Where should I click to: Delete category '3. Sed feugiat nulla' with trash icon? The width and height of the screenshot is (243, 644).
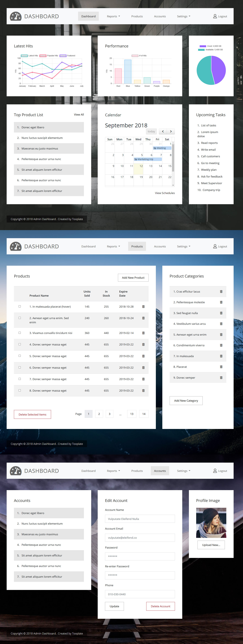pyautogui.click(x=221, y=313)
